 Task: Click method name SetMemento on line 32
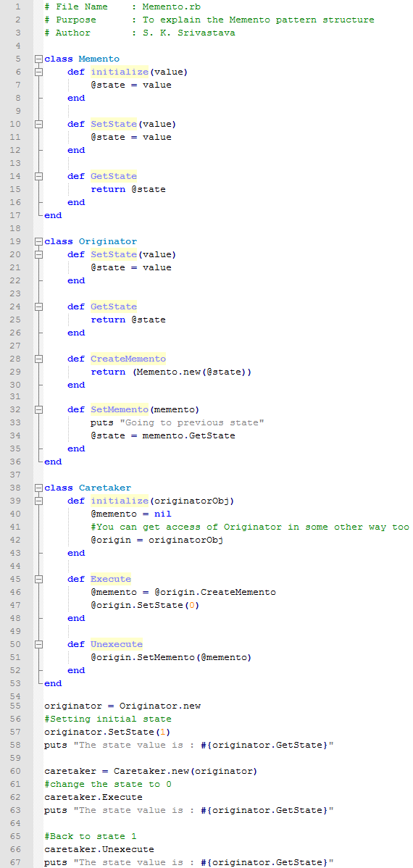coord(120,409)
